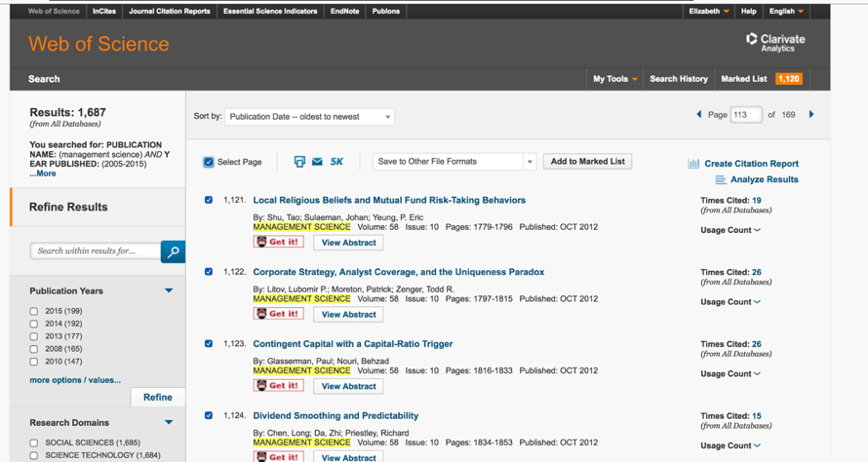This screenshot has height=462, width=868.
Task: Open InCites in top bar
Action: click(x=104, y=11)
